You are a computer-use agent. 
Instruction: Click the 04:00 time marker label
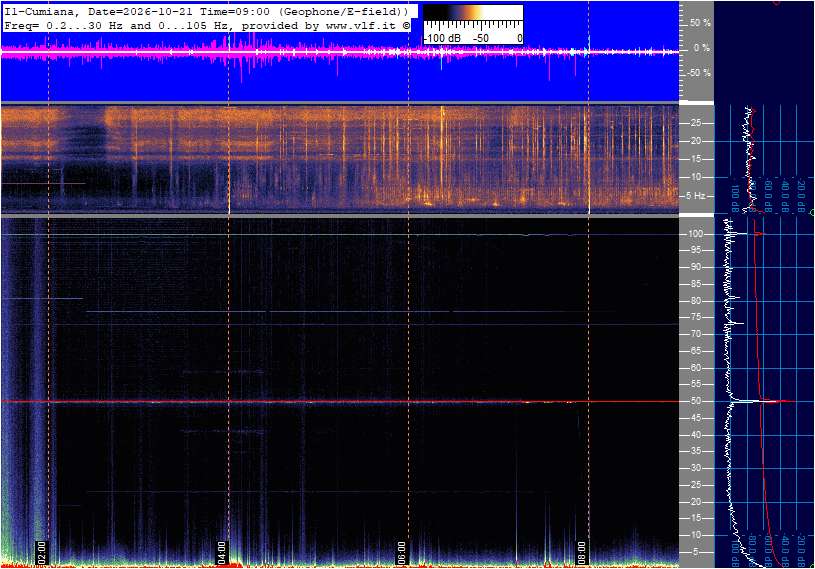pyautogui.click(x=222, y=552)
